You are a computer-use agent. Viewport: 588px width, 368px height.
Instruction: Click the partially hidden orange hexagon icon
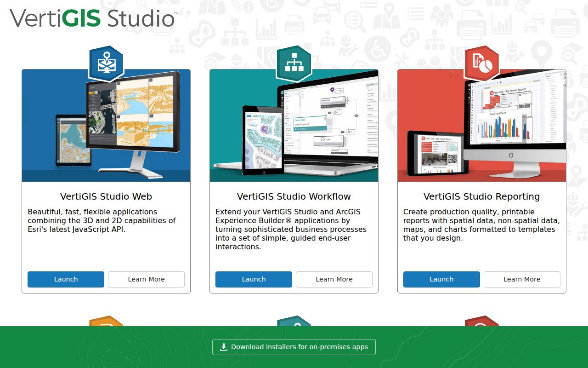[106, 321]
